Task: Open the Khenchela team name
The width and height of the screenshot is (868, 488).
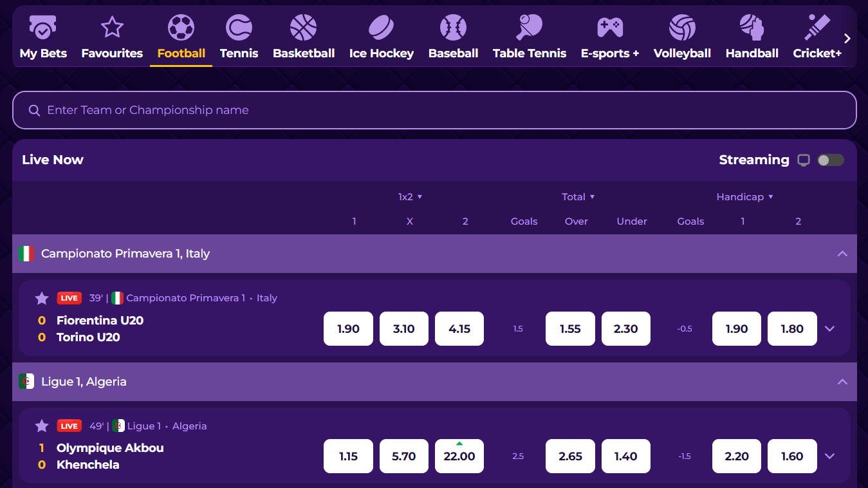Action: 88,465
